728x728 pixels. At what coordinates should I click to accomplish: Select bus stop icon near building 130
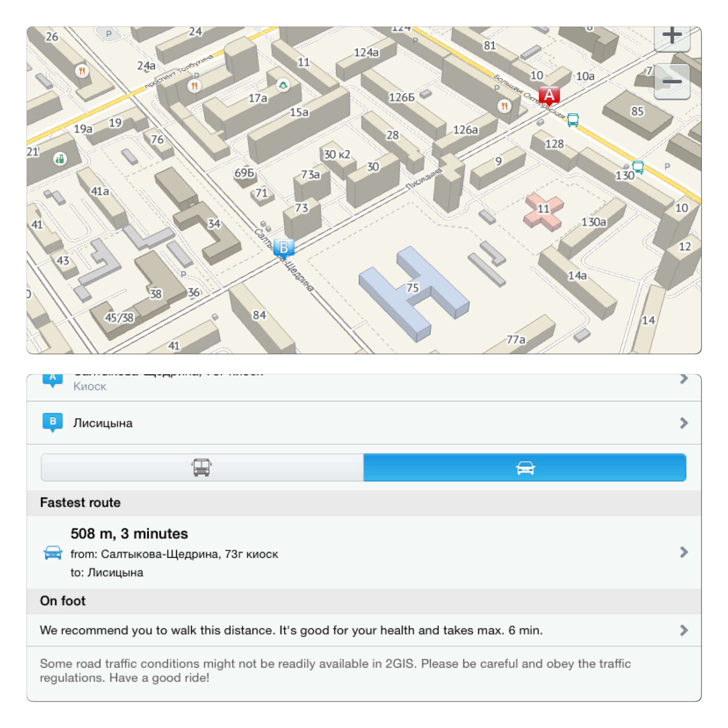[x=638, y=167]
